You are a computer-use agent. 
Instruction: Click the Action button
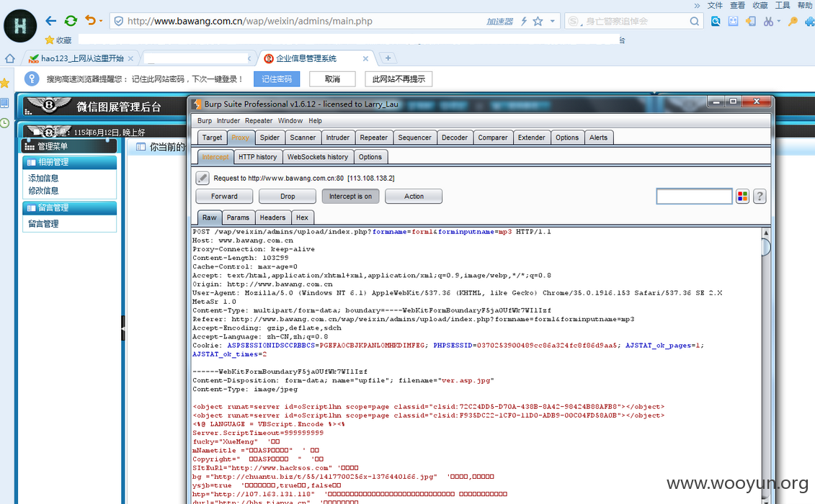click(414, 197)
